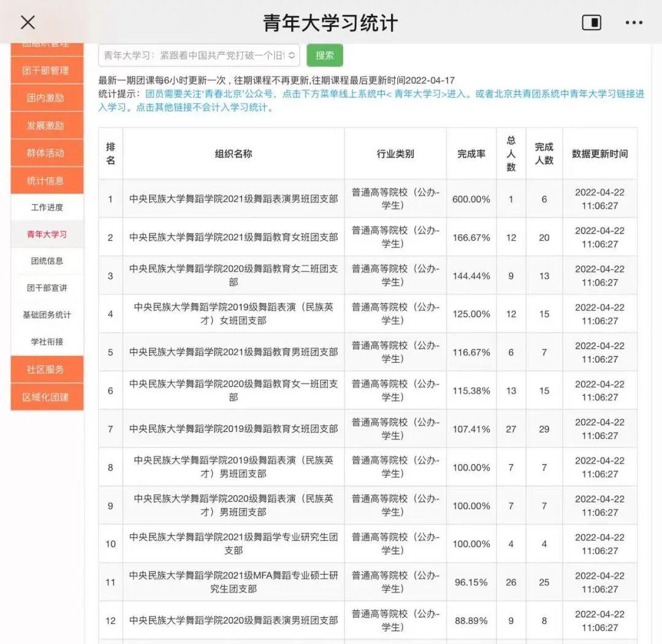Click the green 搜索 button
The width and height of the screenshot is (662, 644).
point(324,55)
